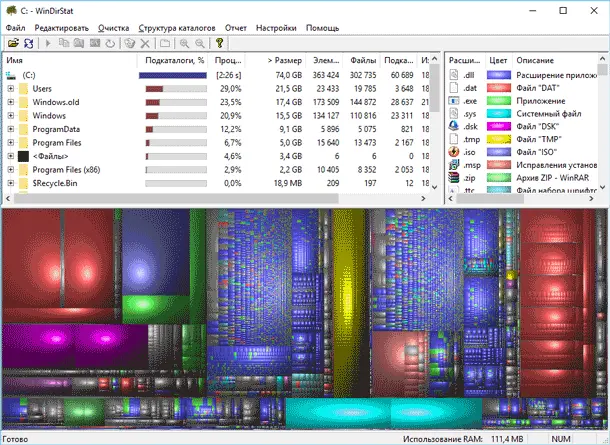Click the .dll file type icon

454,75
